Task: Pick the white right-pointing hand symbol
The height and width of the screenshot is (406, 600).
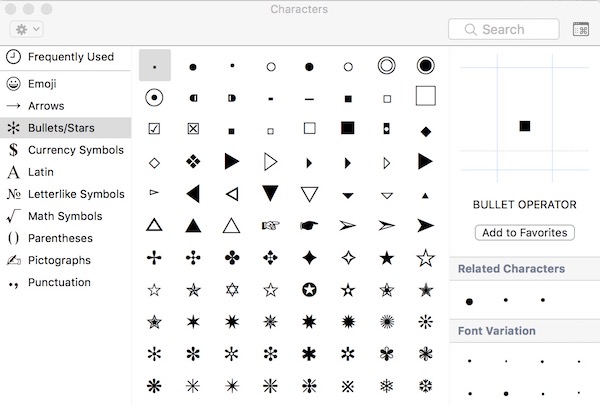Action: [270, 225]
